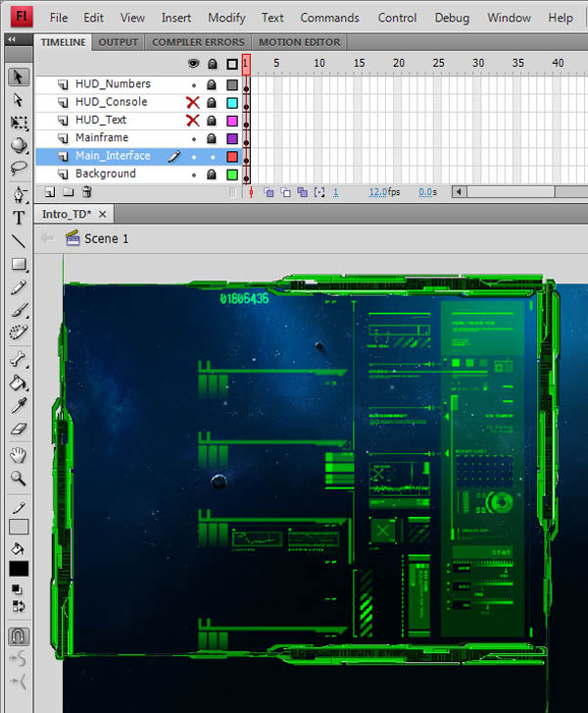The image size is (588, 713).
Task: Select the Free Transform tool
Action: [x=19, y=123]
